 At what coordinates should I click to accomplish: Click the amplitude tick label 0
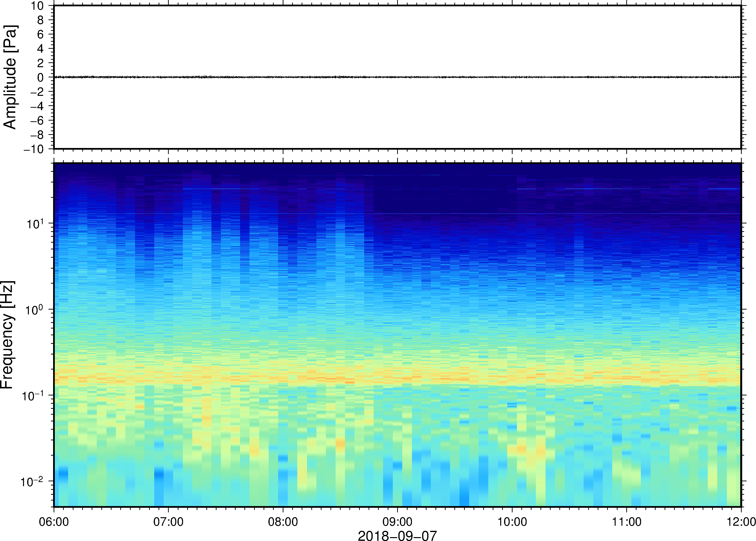pyautogui.click(x=41, y=78)
